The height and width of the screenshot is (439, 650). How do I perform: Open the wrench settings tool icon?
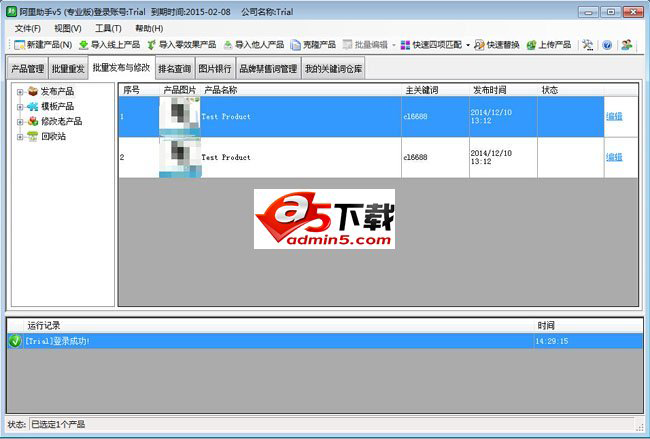pyautogui.click(x=587, y=45)
